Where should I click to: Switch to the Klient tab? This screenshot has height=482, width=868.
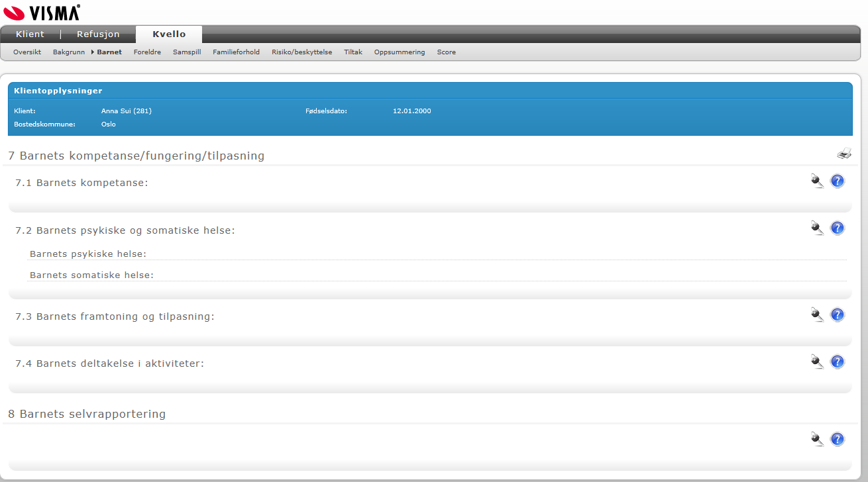point(30,34)
